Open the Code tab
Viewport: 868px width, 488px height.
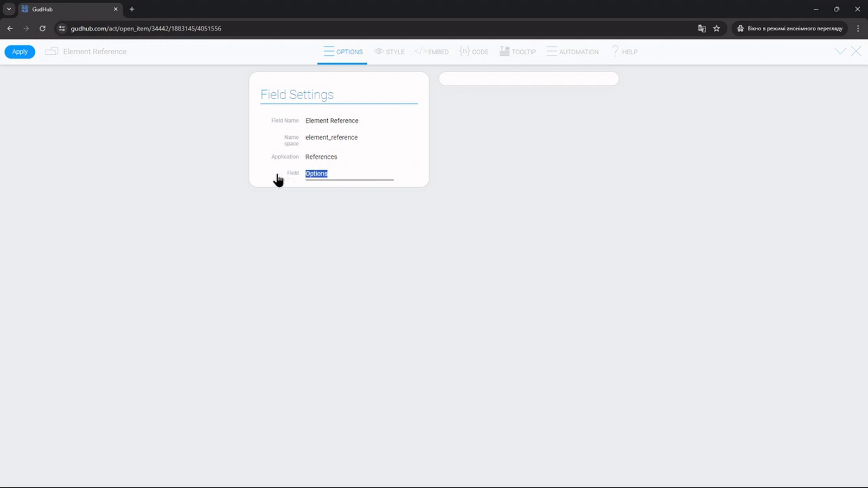point(474,52)
